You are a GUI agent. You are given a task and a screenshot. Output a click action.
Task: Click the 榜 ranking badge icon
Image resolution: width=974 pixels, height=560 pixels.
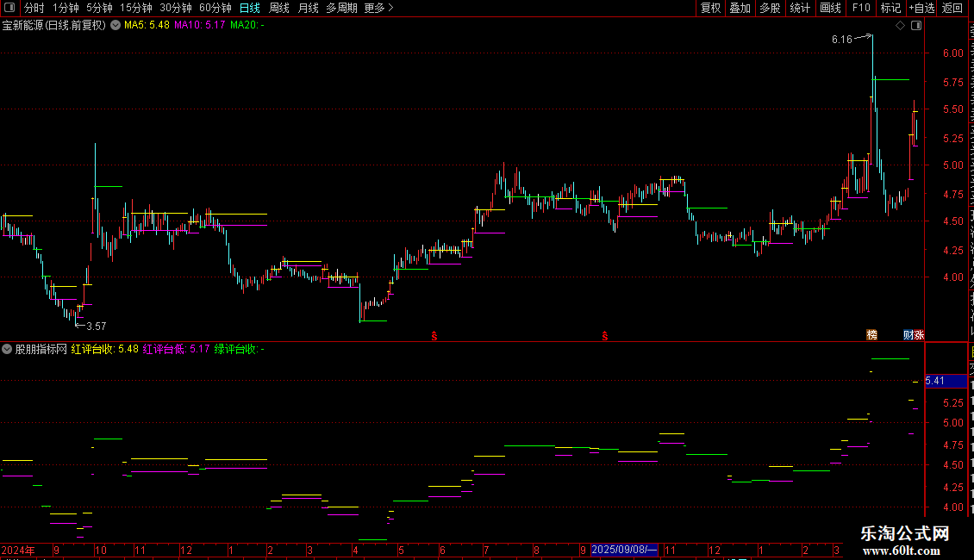coord(872,335)
